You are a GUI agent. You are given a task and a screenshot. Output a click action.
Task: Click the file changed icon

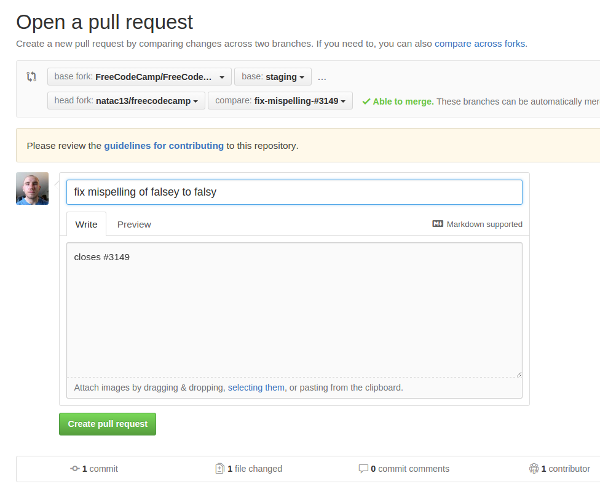220,468
